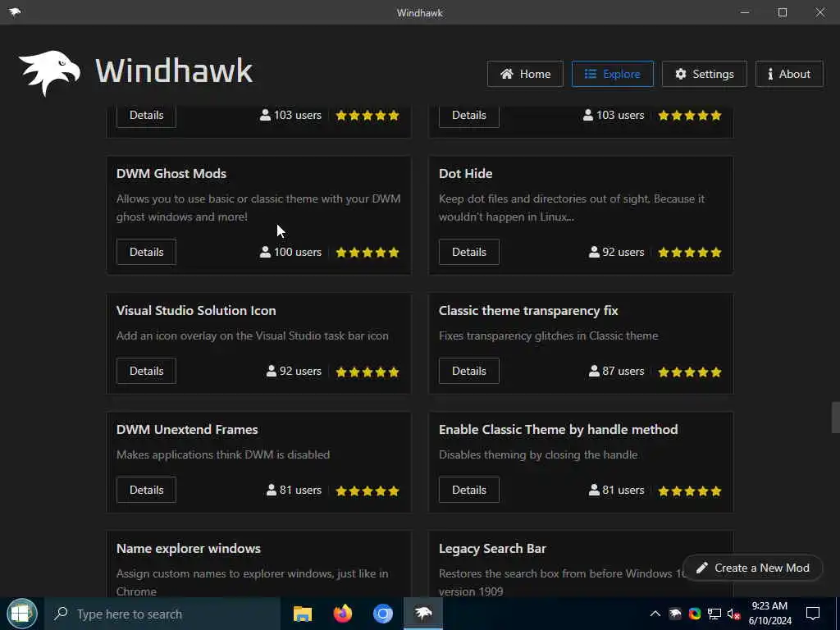The width and height of the screenshot is (840, 630).
Task: Open the notification center
Action: point(813,614)
